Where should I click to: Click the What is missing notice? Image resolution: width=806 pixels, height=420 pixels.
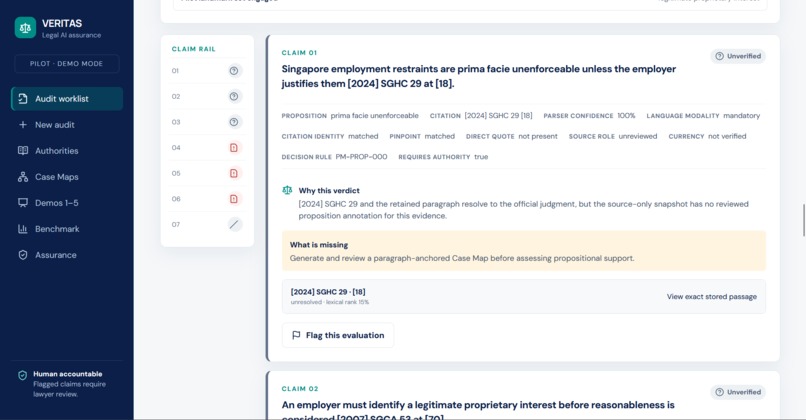[524, 251]
